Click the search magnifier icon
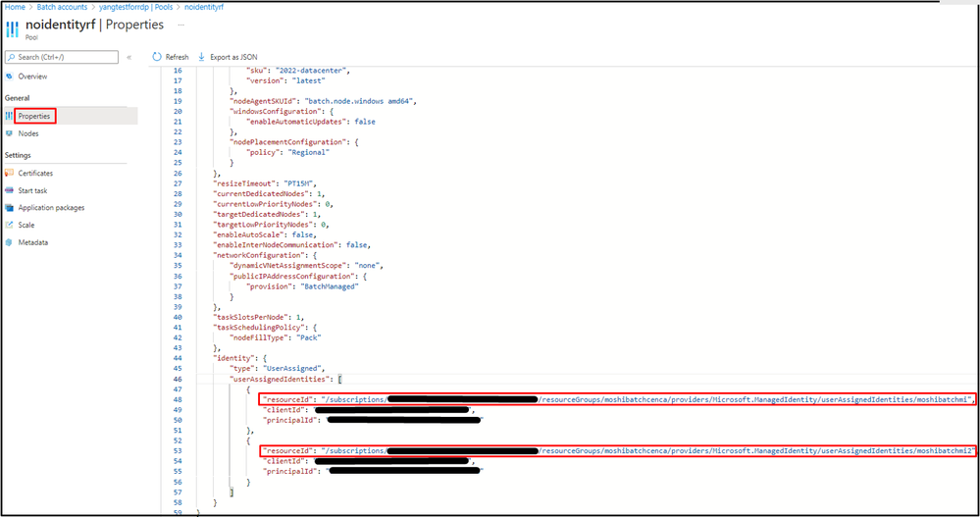 click(x=11, y=57)
